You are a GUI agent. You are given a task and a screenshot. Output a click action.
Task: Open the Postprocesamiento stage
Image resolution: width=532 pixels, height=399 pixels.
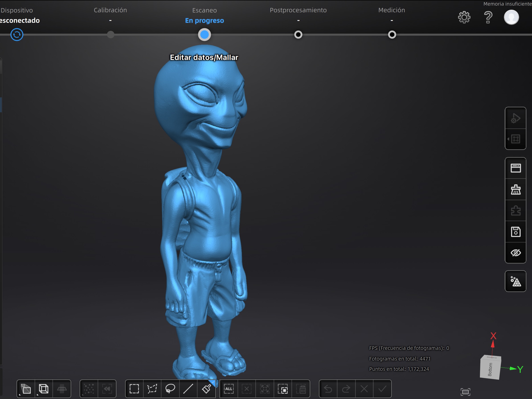pyautogui.click(x=298, y=10)
